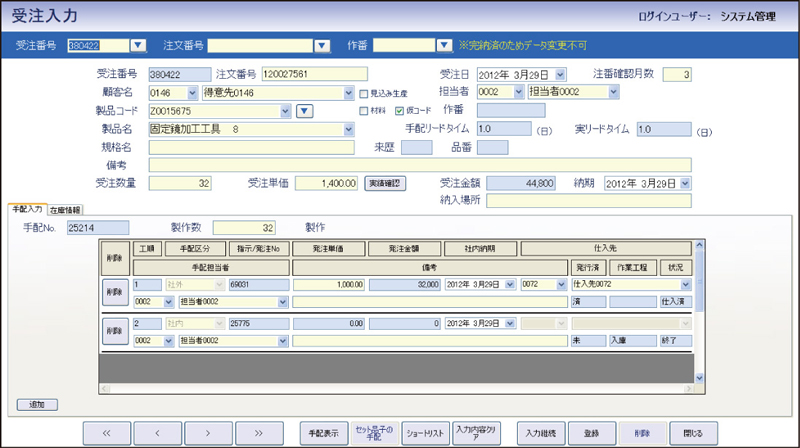800x448 pixels.
Task: Expand 得意先0146 customer name dropdown
Action: pos(348,93)
